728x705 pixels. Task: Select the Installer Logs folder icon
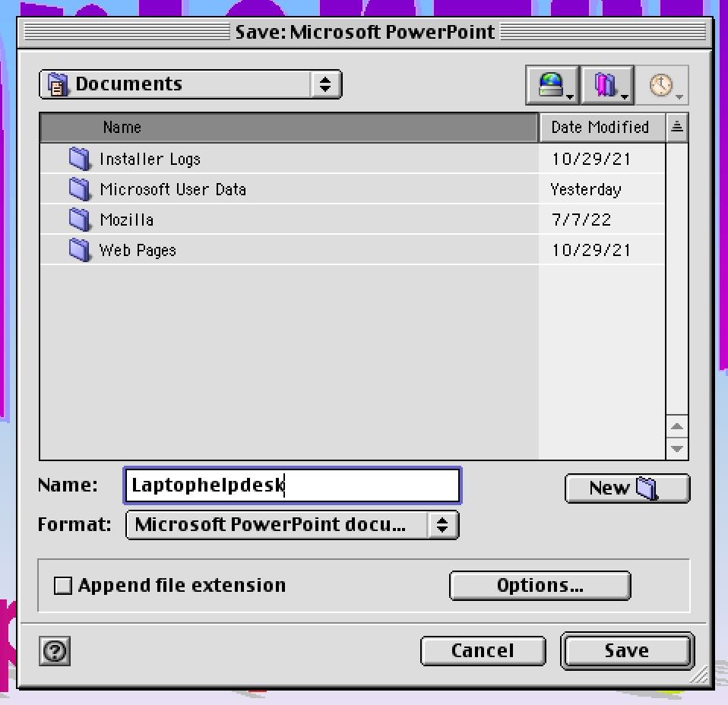click(80, 159)
